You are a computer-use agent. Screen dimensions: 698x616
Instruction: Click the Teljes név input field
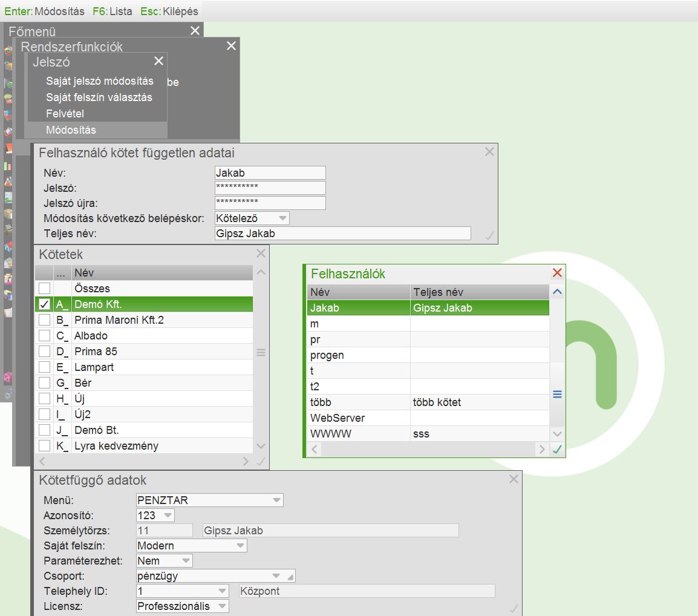(x=342, y=234)
